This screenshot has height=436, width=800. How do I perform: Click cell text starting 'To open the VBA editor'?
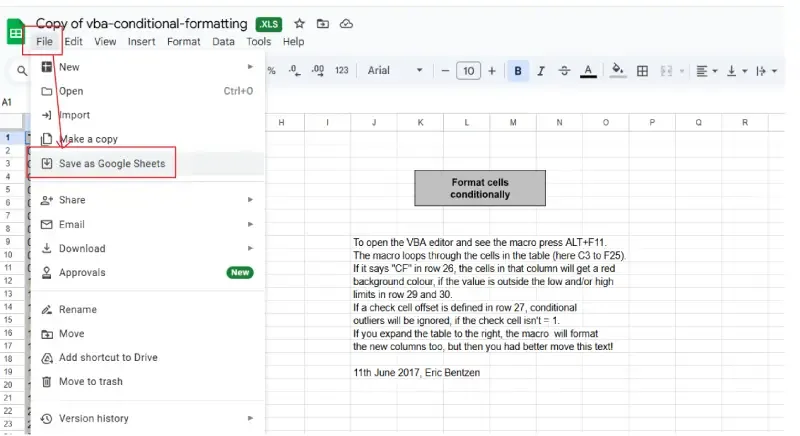[480, 242]
